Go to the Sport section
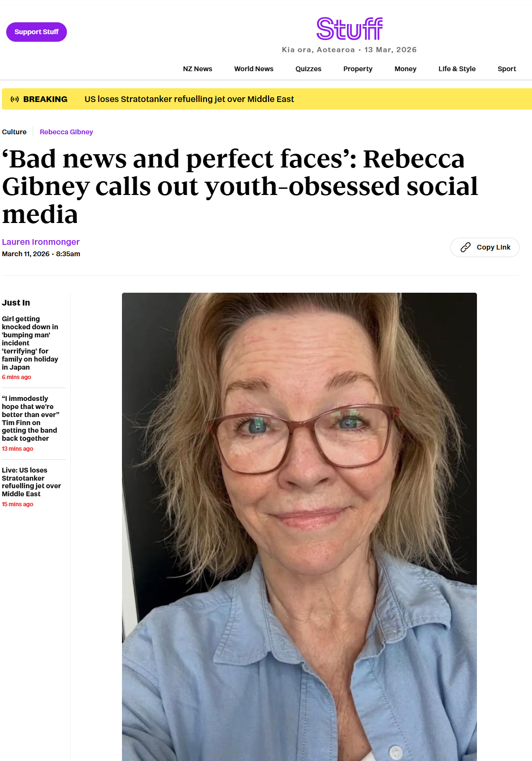532x761 pixels. pyautogui.click(x=506, y=69)
